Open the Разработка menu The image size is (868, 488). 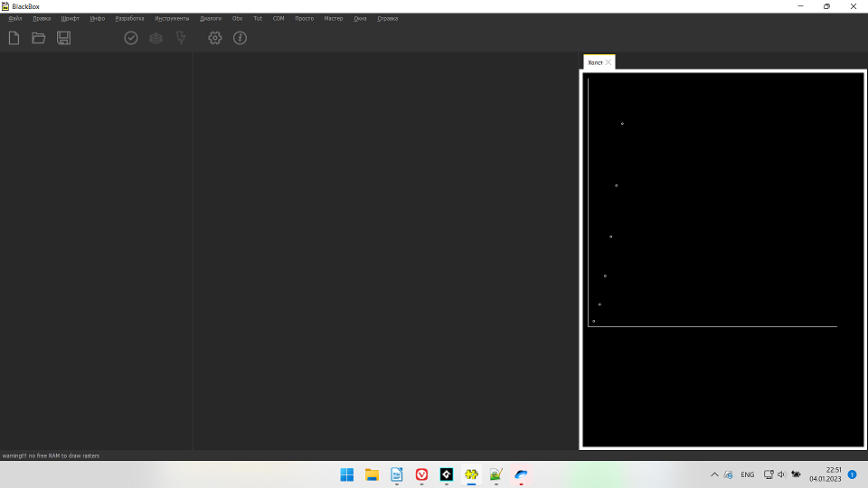(x=129, y=18)
